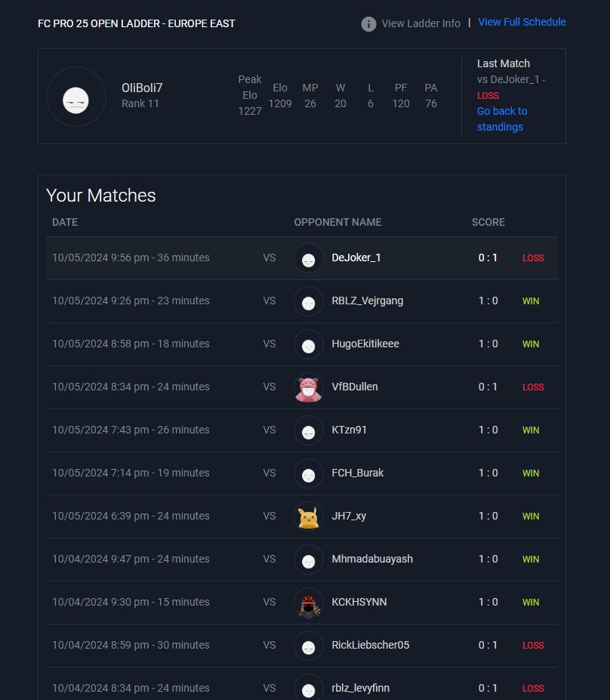Screen dimensions: 610x700
Task: Click the MP 26 stat
Action: pos(310,96)
